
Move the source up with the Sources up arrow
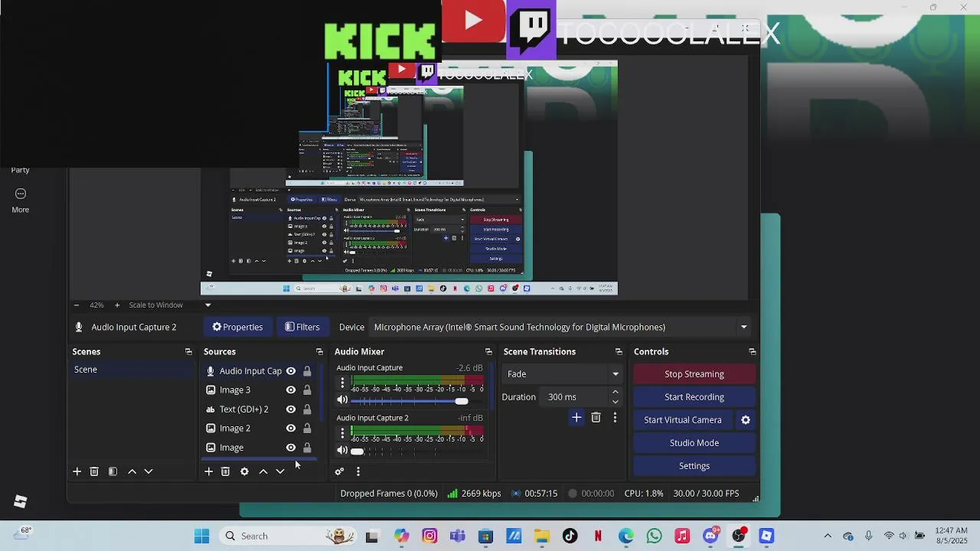[263, 471]
